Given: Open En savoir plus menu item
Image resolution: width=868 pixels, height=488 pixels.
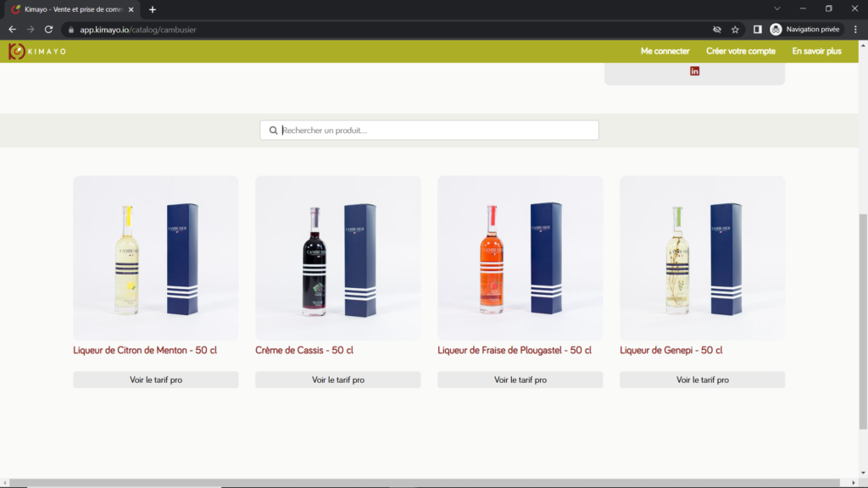Looking at the screenshot, I should point(816,51).
